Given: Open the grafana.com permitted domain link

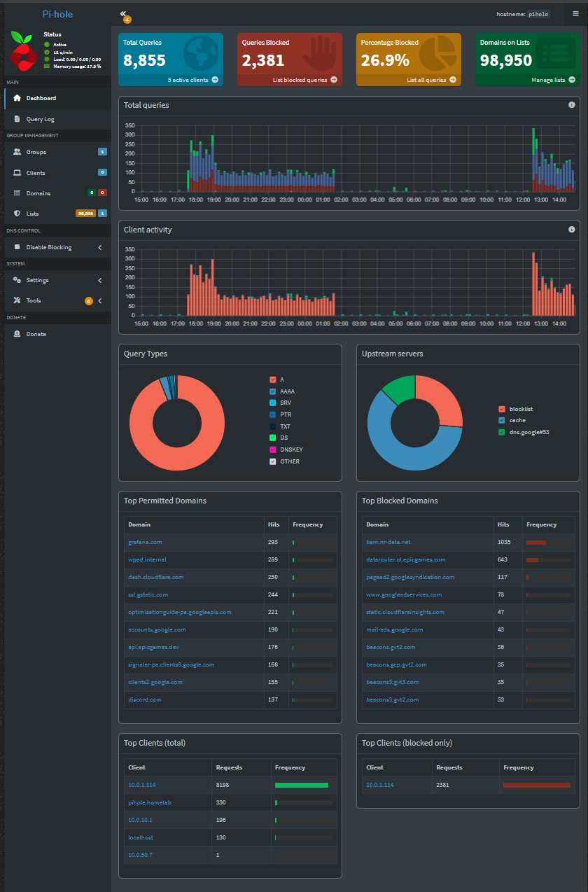Looking at the screenshot, I should coord(145,542).
